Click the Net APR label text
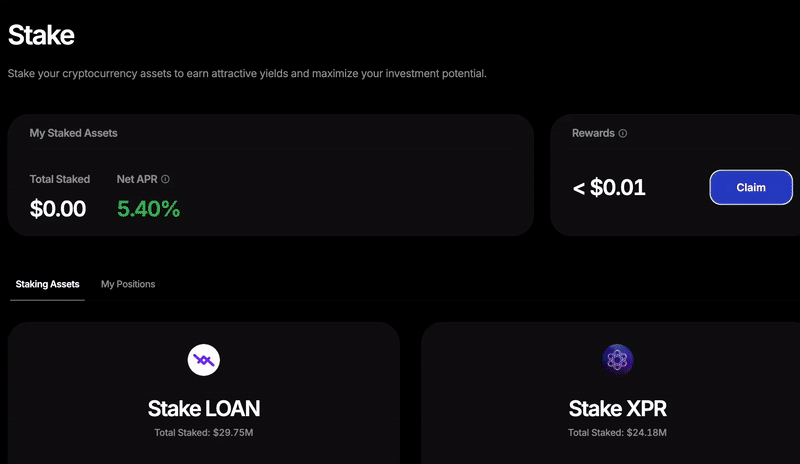Screen dimensions: 800x464 [x=137, y=180]
